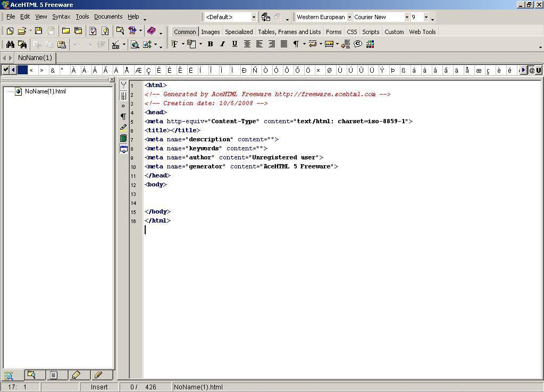Switch to the Tables, Frames and Lists tab
Screen dimensions: 544x392
coord(289,32)
